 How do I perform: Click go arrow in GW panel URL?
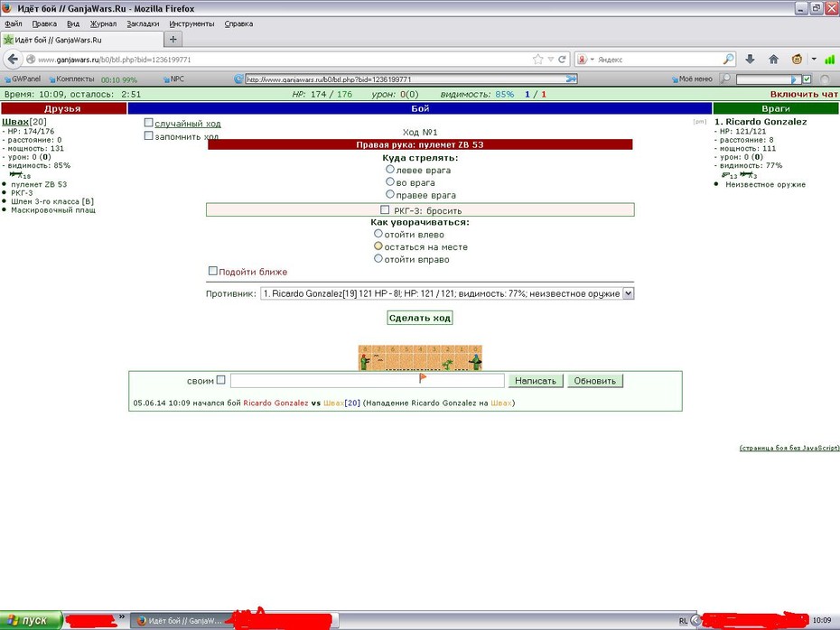572,79
